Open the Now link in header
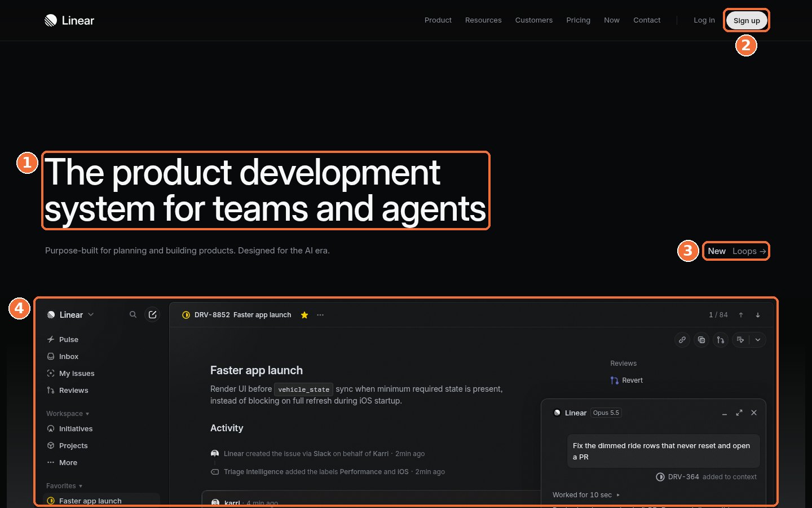 [612, 20]
